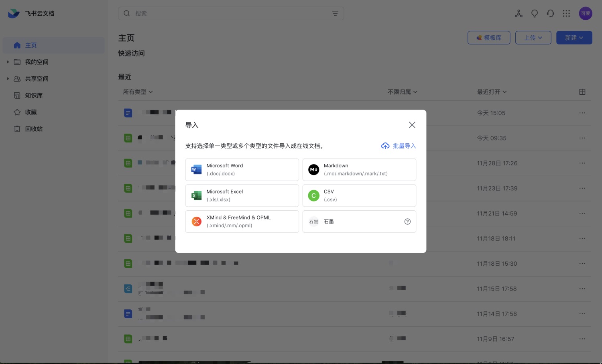Click 批量导入 batch import link
The image size is (602, 364).
(399, 146)
